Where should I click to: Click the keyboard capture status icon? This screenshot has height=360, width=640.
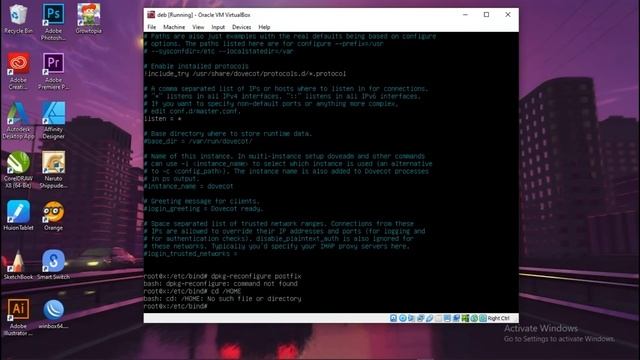[x=483, y=318]
